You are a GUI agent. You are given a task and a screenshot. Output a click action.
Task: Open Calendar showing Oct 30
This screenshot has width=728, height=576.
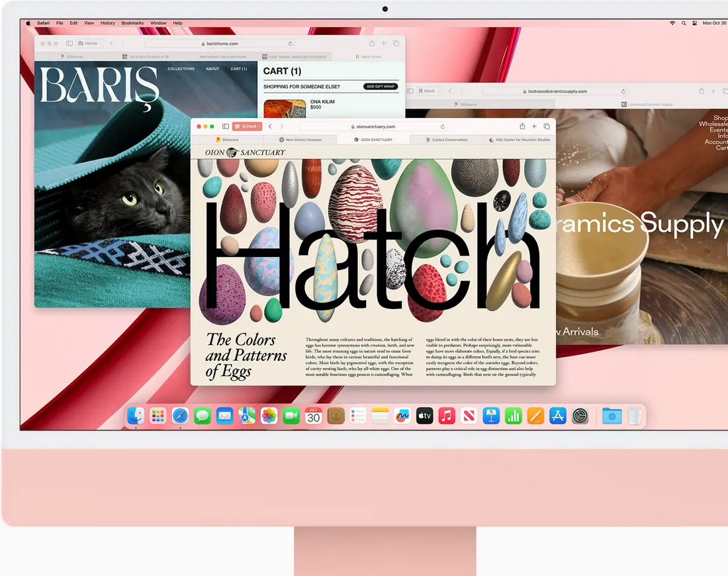(x=314, y=416)
